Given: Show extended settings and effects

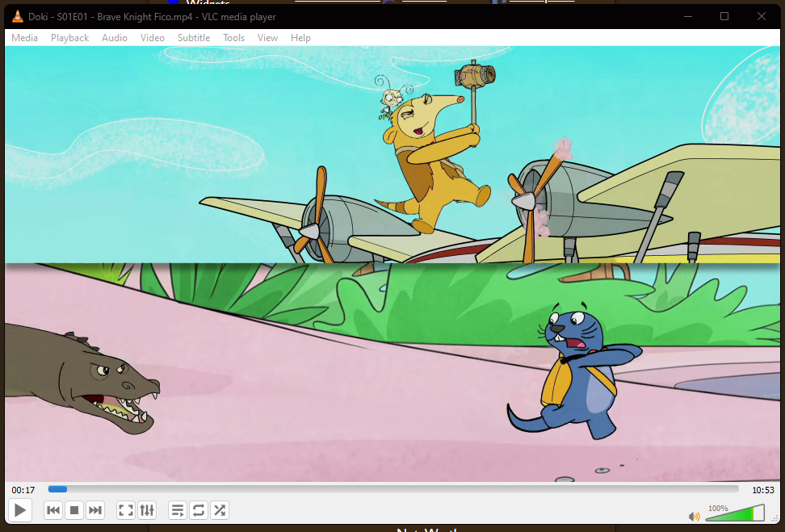Looking at the screenshot, I should [x=147, y=509].
